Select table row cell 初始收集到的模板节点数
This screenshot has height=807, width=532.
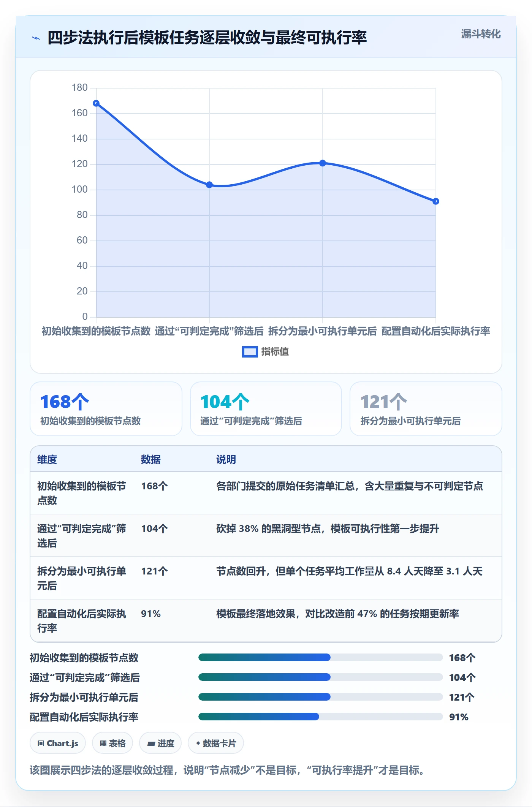click(x=82, y=493)
